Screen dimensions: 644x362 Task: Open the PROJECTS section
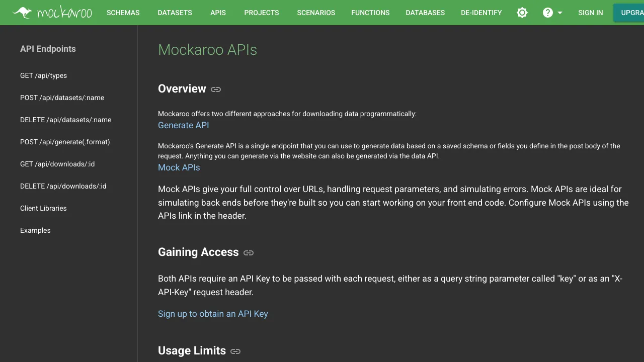[x=262, y=13]
